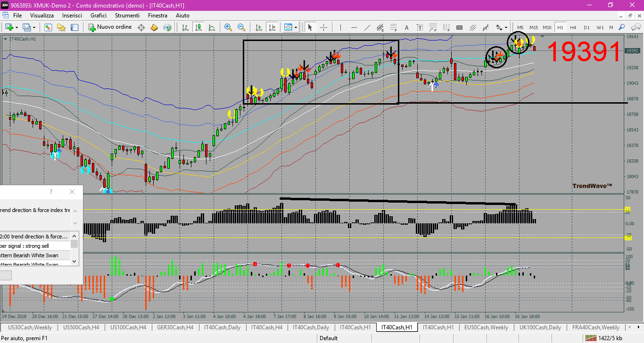Open the Grafici menu

click(x=99, y=15)
